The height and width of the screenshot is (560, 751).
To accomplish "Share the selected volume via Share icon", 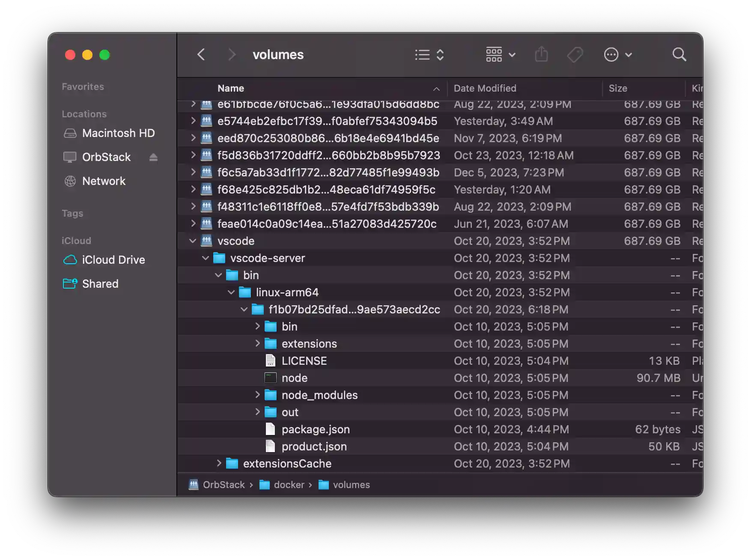I will 542,54.
